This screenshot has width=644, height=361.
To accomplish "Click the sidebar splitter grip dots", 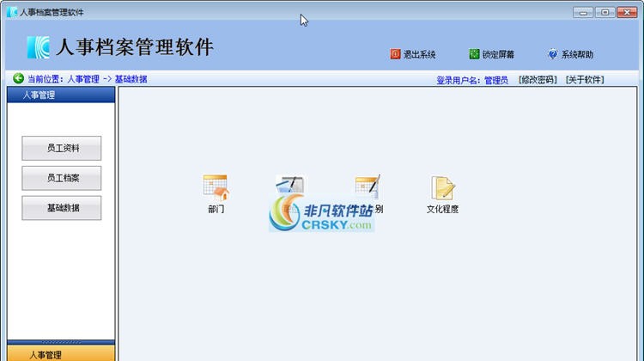I will click(x=61, y=342).
